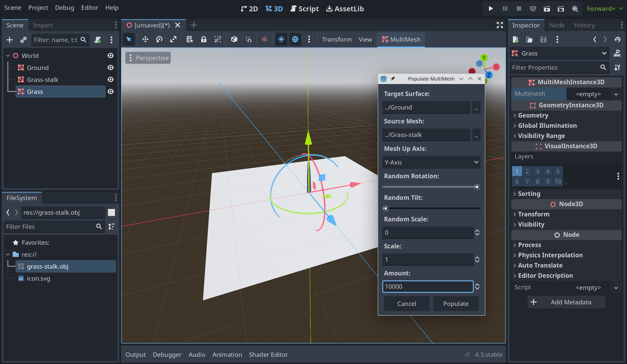Click Cancel in Populate MultiMesh
Image resolution: width=627 pixels, height=364 pixels.
(406, 303)
